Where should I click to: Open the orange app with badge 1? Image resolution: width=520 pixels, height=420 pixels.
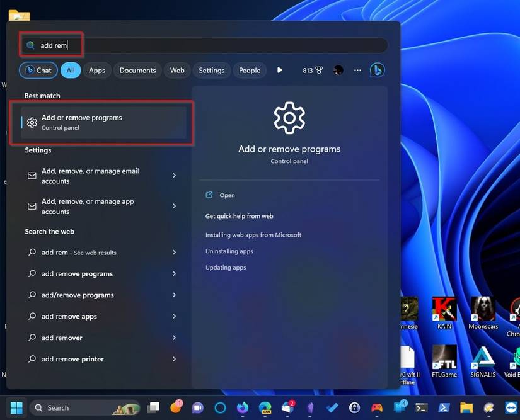(x=176, y=407)
